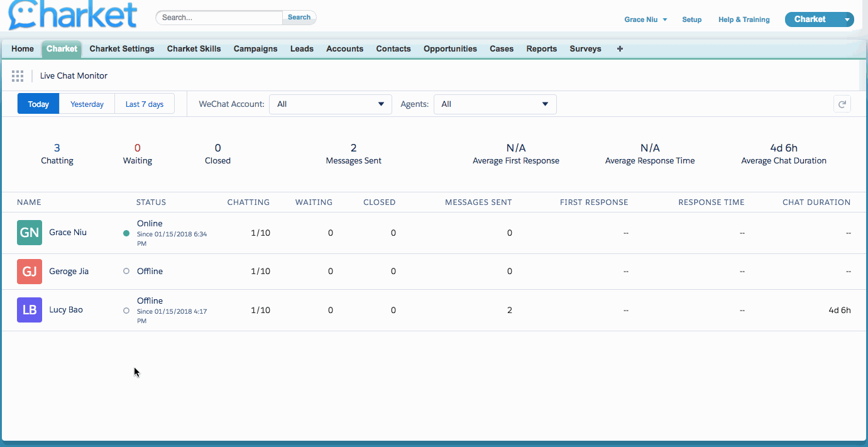Open the WeChat Account dropdown
The image size is (868, 447).
(331, 104)
